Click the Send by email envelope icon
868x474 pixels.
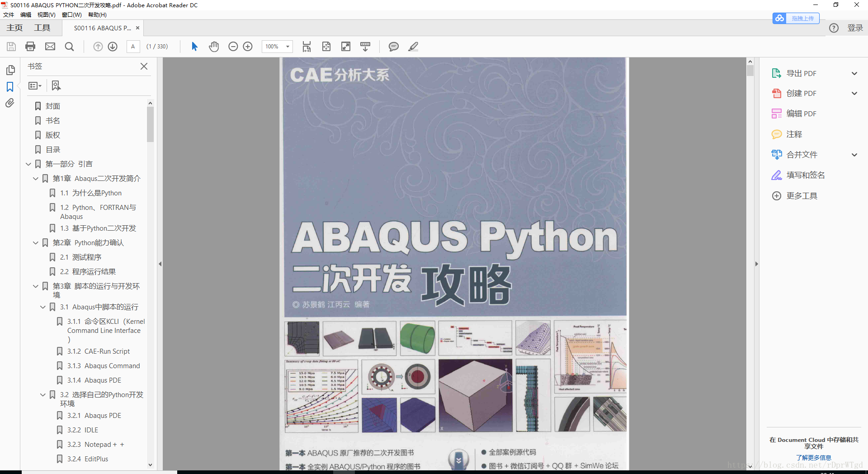[50, 47]
